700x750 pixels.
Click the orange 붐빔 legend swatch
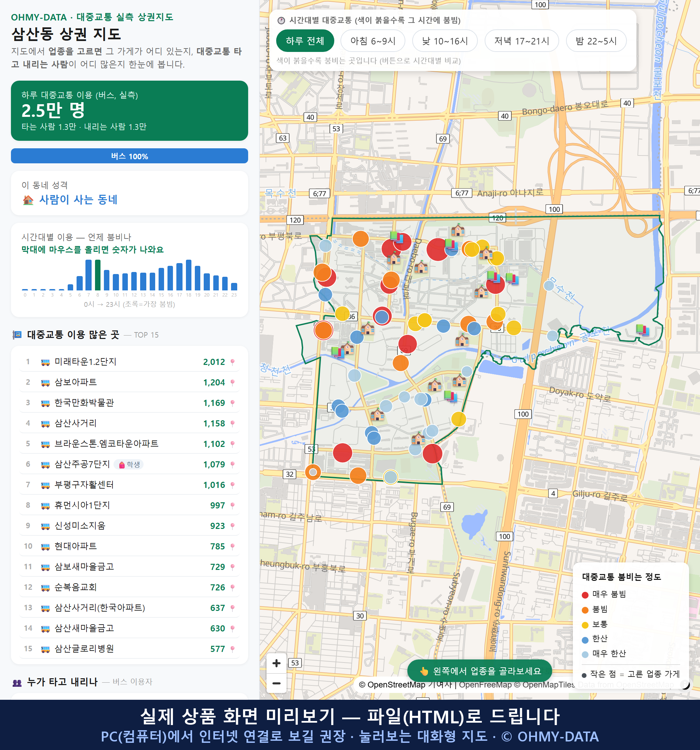click(585, 610)
